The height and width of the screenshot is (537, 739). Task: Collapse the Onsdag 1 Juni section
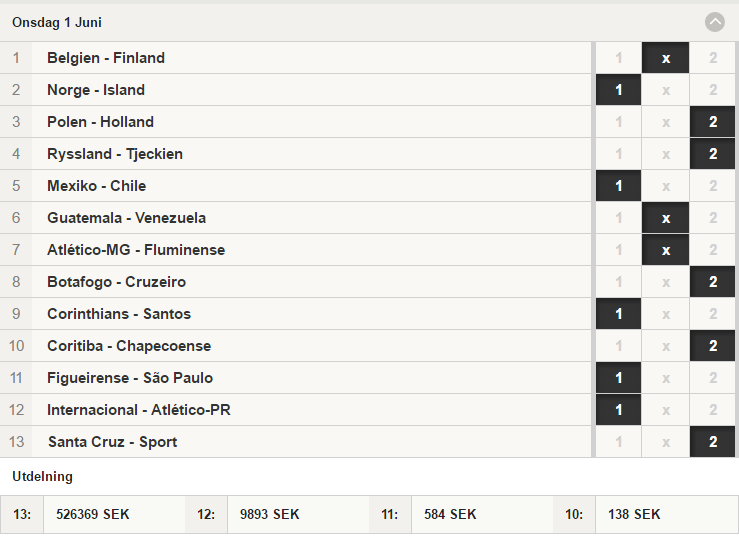pos(714,22)
